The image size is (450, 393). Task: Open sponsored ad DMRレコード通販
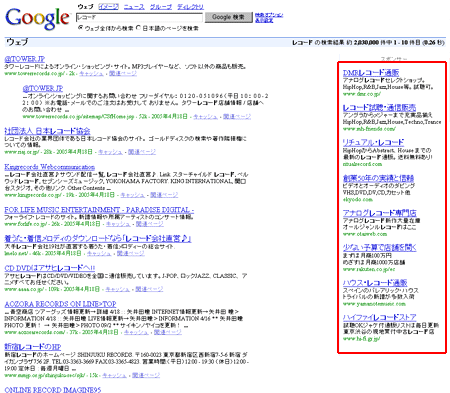[x=371, y=73]
